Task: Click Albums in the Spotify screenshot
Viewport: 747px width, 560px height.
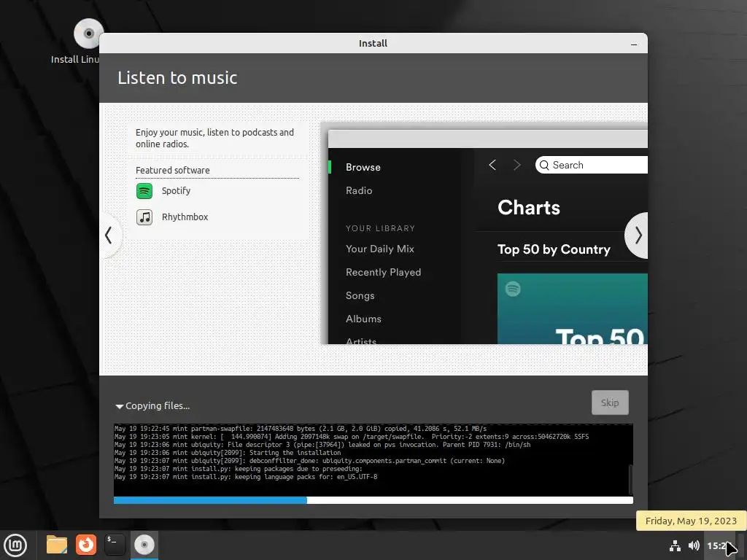Action: [363, 319]
